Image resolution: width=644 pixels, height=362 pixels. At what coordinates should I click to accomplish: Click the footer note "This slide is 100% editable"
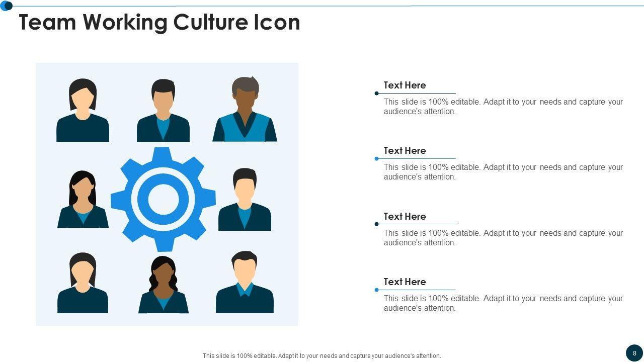tap(322, 355)
